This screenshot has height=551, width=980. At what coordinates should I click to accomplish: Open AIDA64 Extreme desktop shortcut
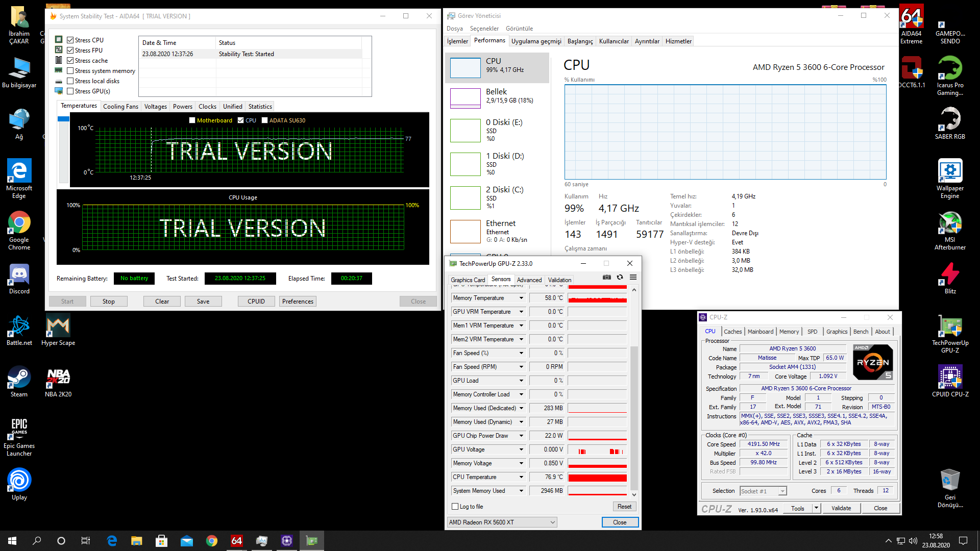911,24
